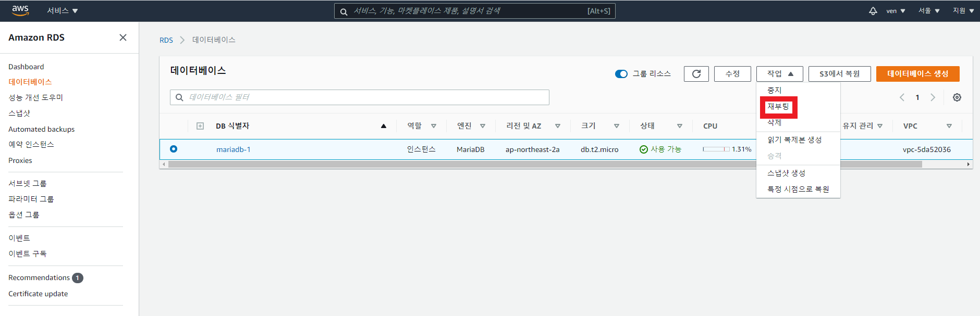
Task: Click the CPU usage bar for mariadb-1
Action: pos(716,149)
